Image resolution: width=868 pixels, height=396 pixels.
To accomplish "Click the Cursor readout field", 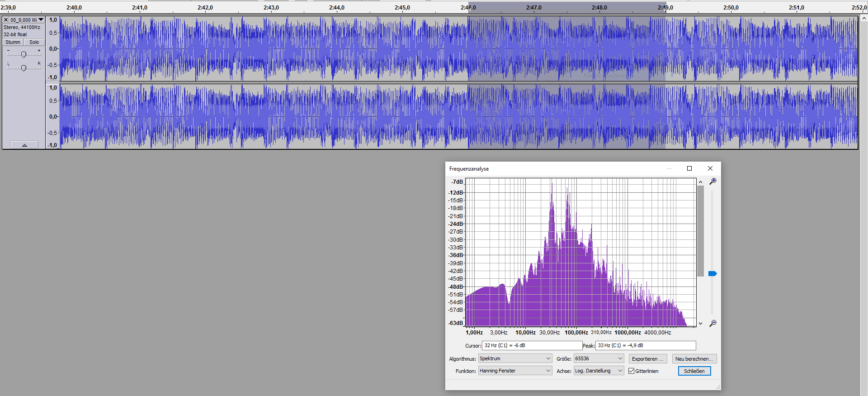I will 532,345.
